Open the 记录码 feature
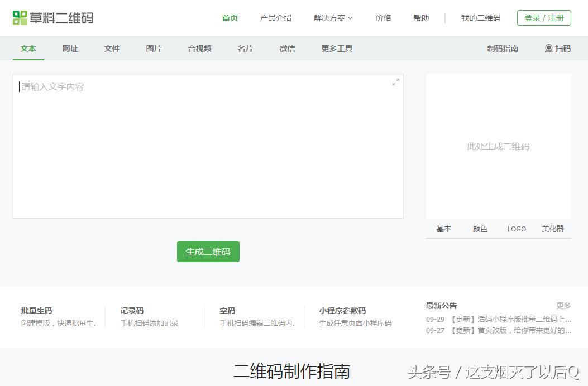 pos(132,311)
